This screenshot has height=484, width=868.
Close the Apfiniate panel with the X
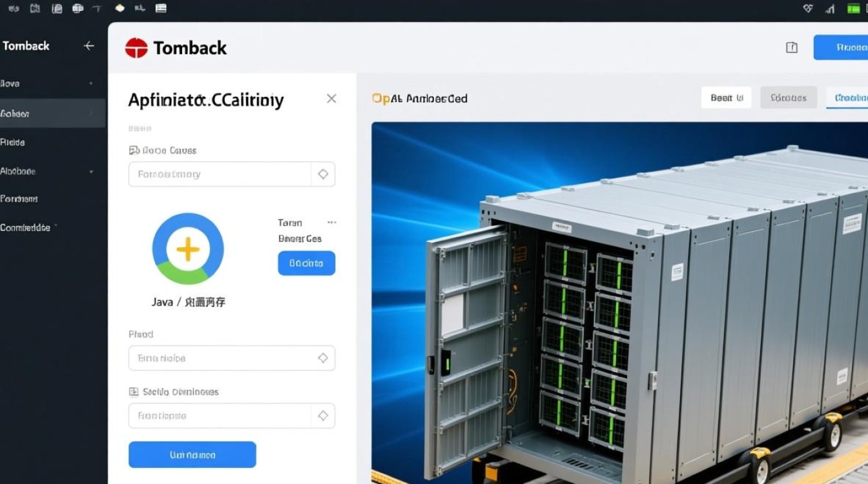pyautogui.click(x=331, y=98)
